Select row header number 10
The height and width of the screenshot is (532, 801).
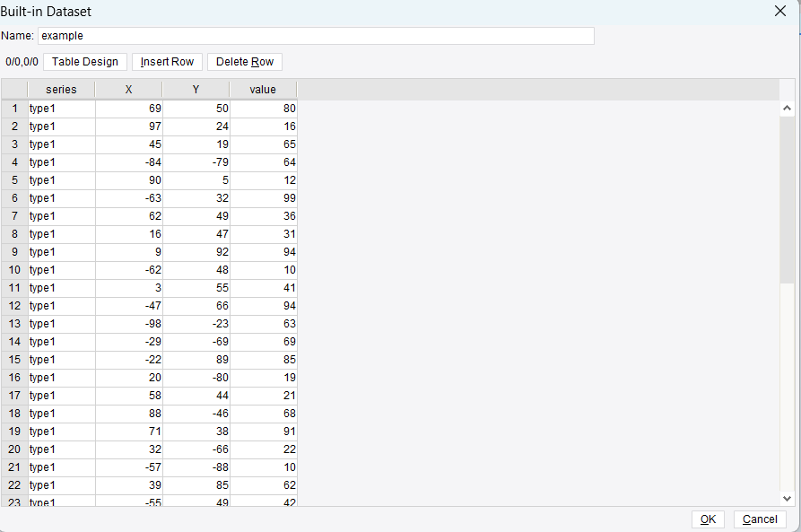(14, 270)
